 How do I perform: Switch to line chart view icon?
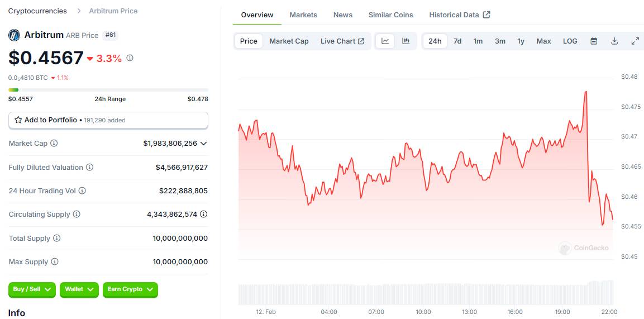pos(385,41)
